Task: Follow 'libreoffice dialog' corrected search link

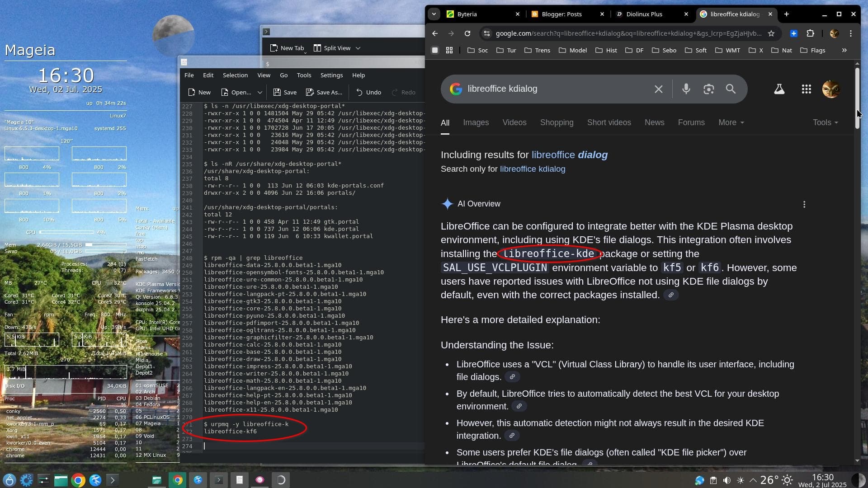Action: pyautogui.click(x=570, y=155)
